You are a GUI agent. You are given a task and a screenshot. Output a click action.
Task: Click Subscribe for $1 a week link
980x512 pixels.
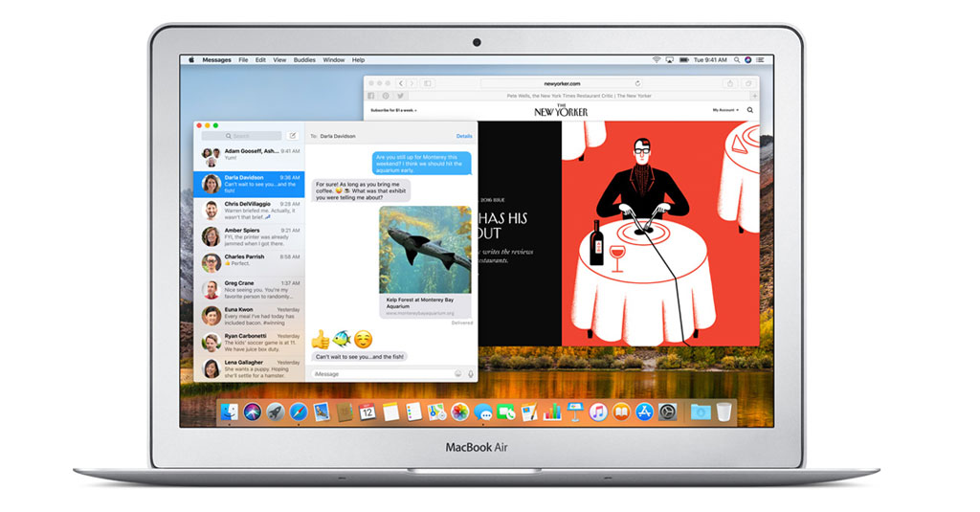click(393, 110)
